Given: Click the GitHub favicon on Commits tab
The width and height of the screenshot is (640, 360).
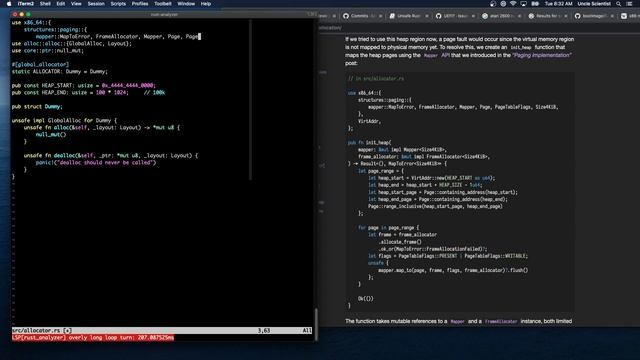Looking at the screenshot, I should point(346,16).
